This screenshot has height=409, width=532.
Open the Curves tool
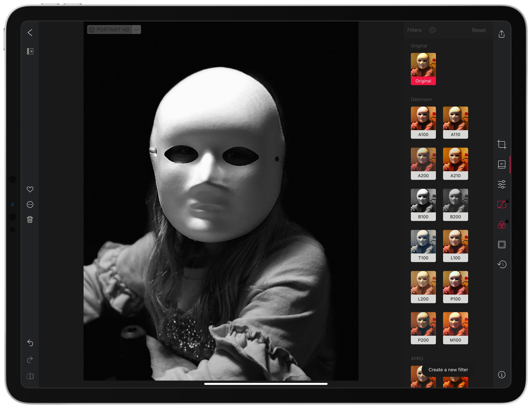click(x=502, y=205)
